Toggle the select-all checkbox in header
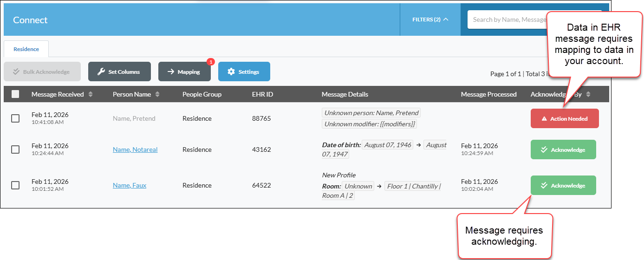644x260 pixels. [15, 94]
